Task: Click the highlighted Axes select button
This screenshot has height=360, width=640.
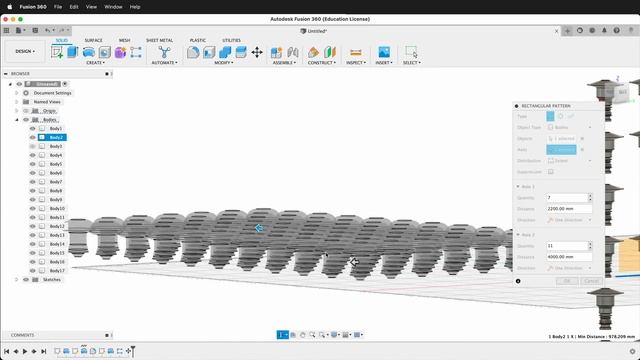Action: (x=561, y=150)
